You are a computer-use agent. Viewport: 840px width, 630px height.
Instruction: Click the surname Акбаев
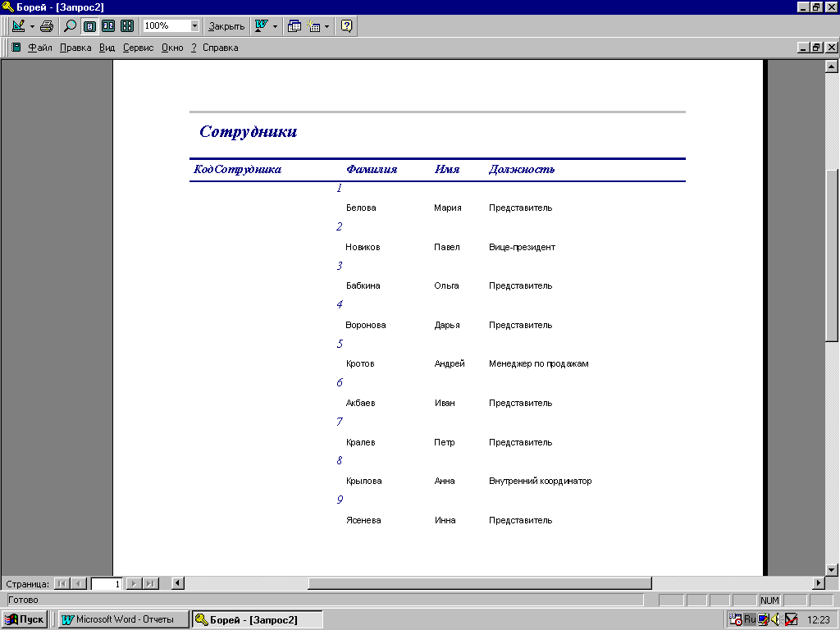[361, 403]
